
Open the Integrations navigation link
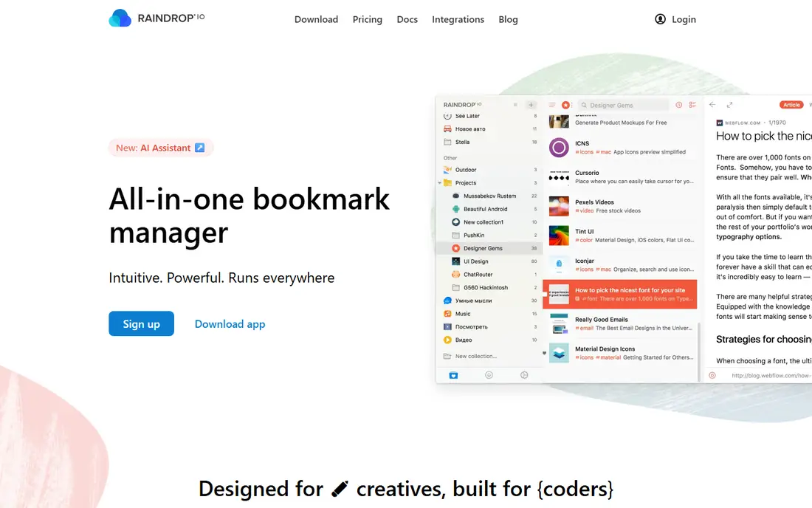coord(458,19)
